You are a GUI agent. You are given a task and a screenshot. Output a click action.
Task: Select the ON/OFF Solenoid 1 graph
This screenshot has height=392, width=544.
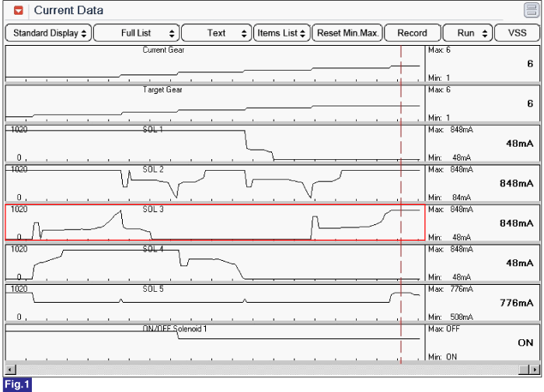[x=214, y=342]
